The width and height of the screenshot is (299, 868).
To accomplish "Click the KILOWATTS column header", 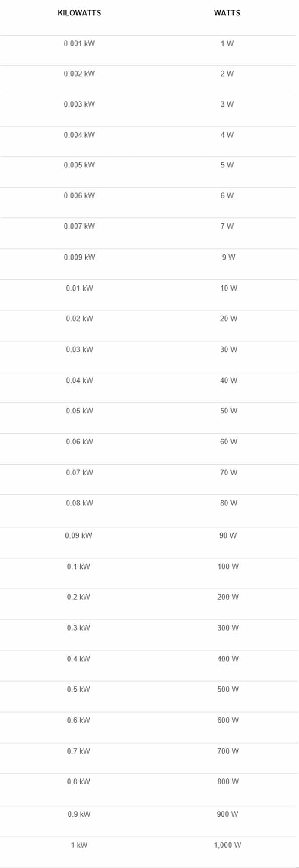I will point(79,13).
